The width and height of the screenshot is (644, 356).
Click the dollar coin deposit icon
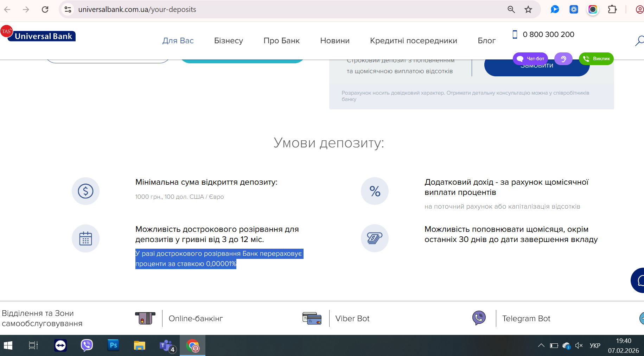(85, 191)
